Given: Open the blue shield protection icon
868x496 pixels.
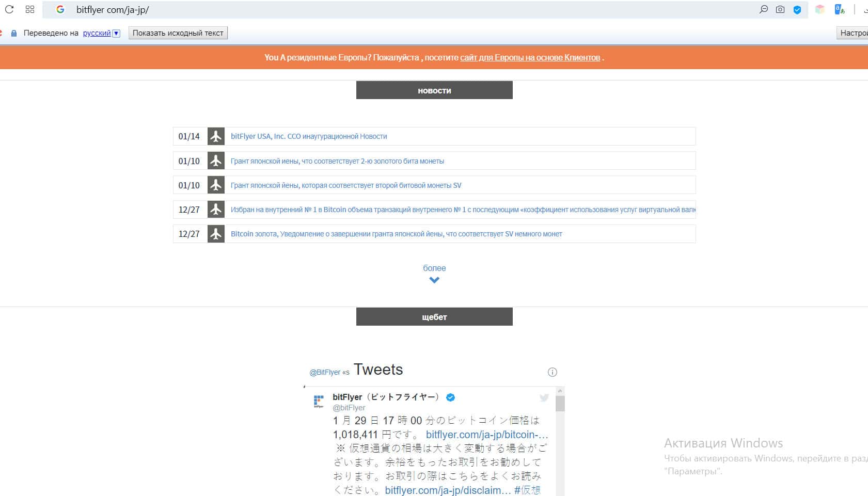Looking at the screenshot, I should (x=797, y=10).
